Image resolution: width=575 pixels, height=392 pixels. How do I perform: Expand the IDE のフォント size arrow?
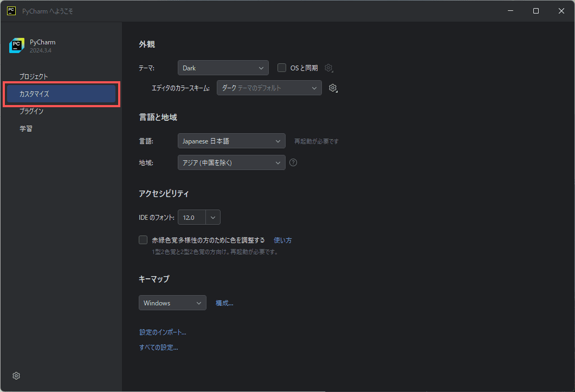click(x=212, y=217)
